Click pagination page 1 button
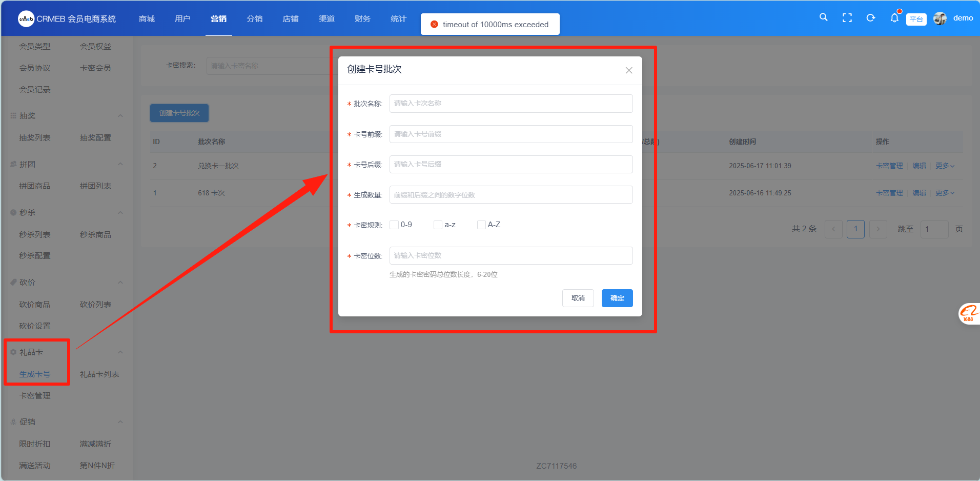Image resolution: width=980 pixels, height=481 pixels. (x=855, y=229)
